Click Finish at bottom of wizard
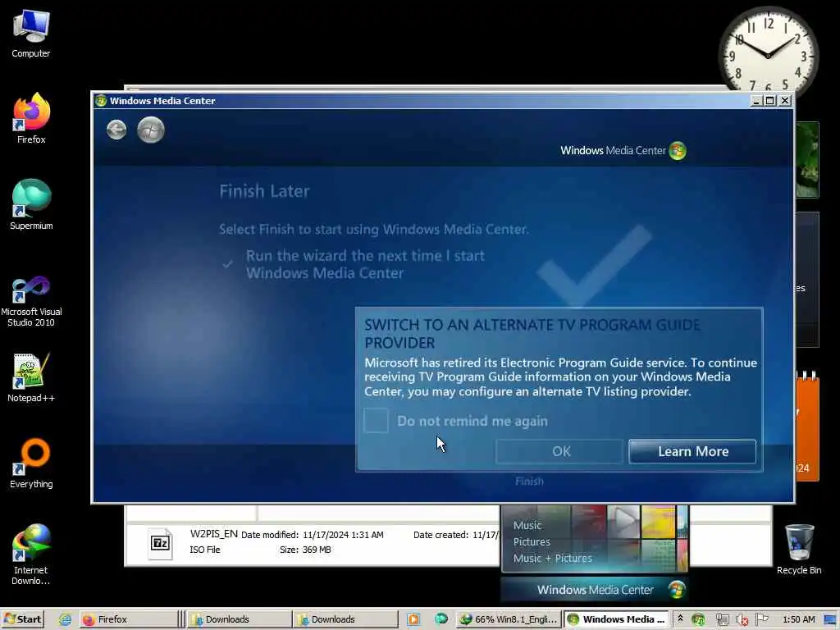The image size is (840, 630). click(529, 481)
